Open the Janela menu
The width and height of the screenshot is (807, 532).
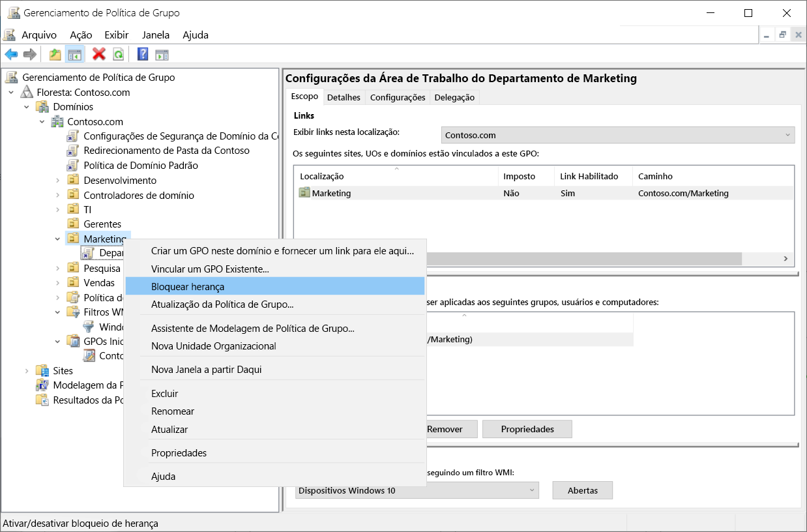[x=156, y=35]
